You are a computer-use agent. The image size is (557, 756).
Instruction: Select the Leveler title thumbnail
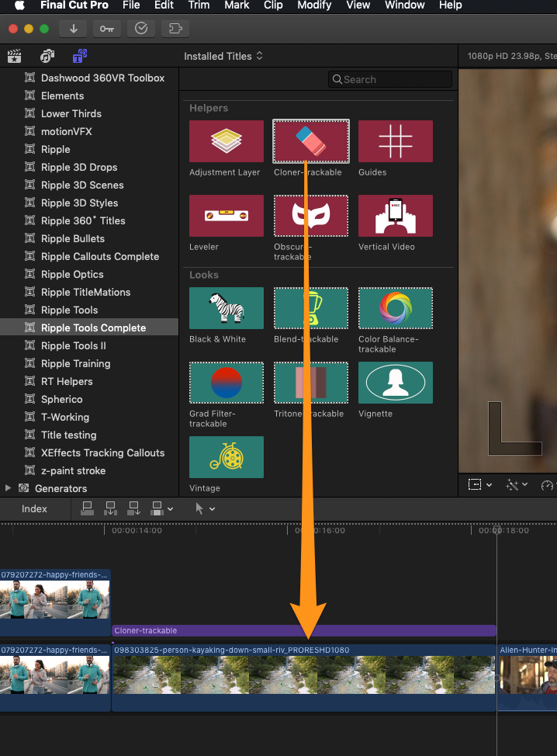pyautogui.click(x=227, y=216)
